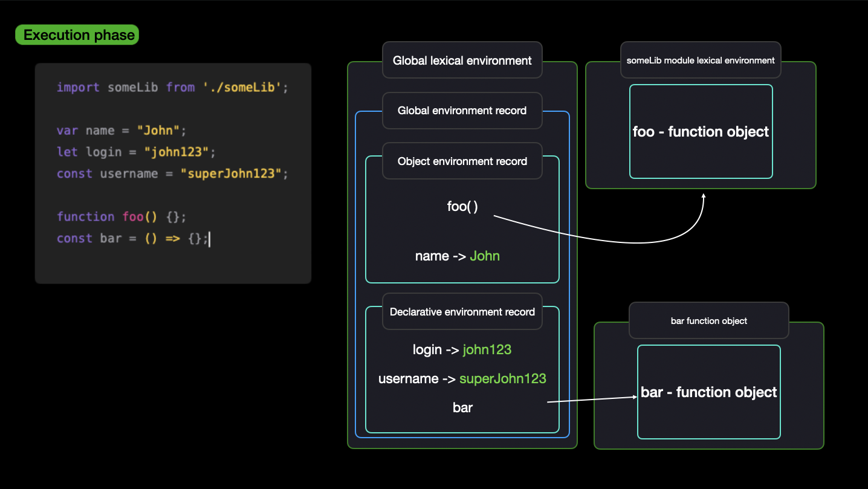Click the "name -> John" entry
The height and width of the screenshot is (489, 868).
pyautogui.click(x=458, y=256)
